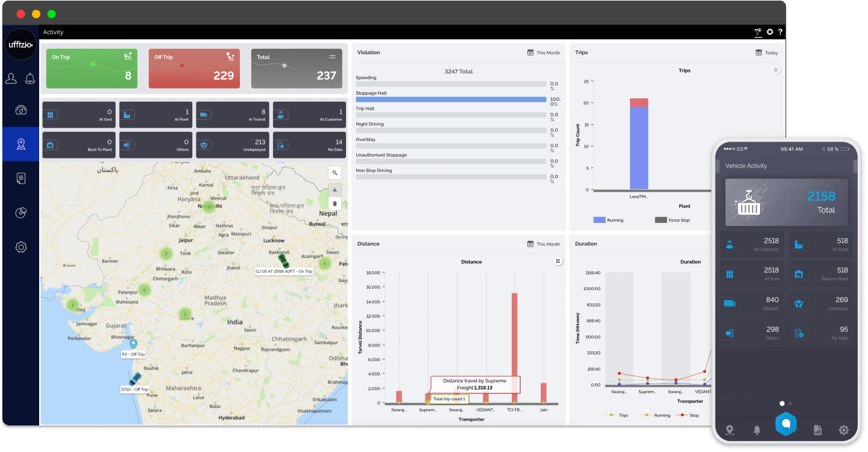Click the filter icon in top bar

pos(758,32)
